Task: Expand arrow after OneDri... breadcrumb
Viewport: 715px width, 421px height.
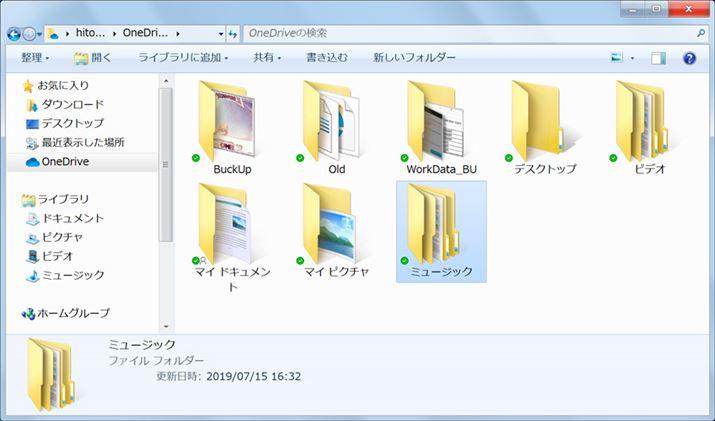Action: coord(177,34)
